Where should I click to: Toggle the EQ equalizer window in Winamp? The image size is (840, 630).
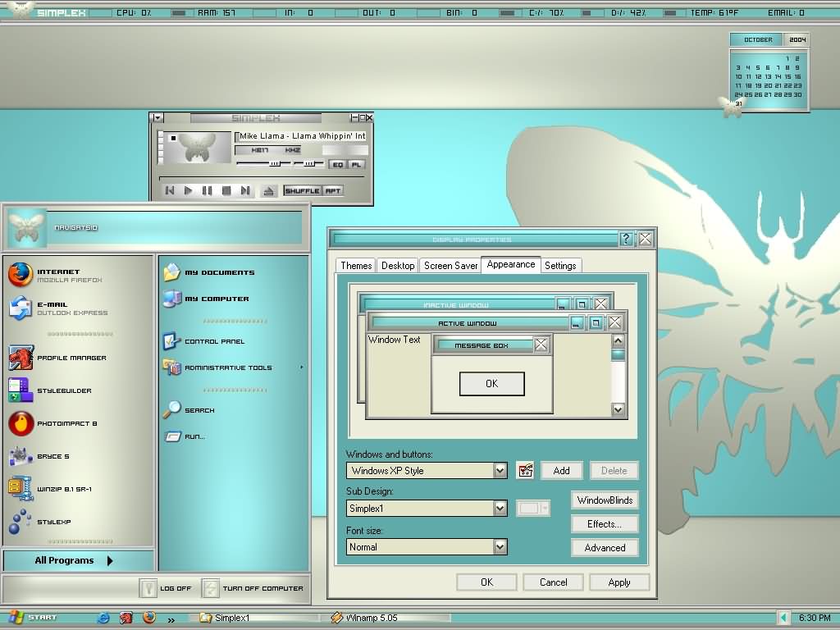coord(337,164)
